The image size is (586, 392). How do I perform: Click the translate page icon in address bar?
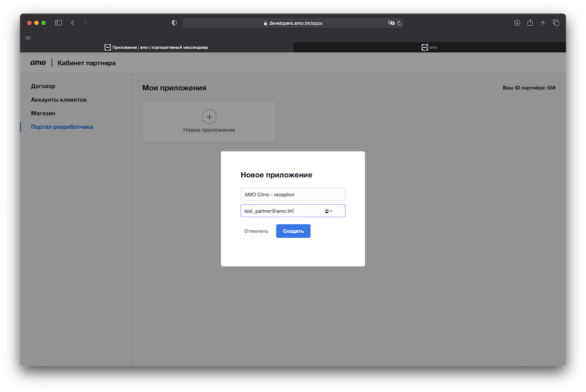pos(391,23)
